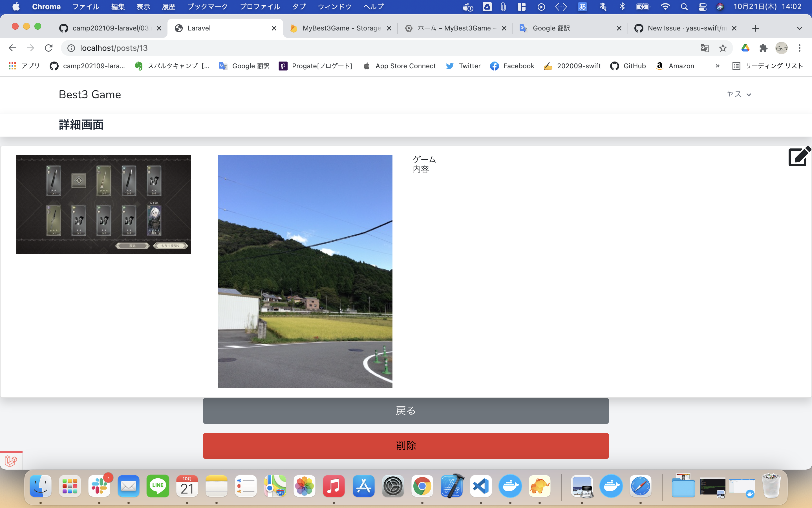Show hidden bookmarks with the » chevron
The height and width of the screenshot is (508, 812).
pyautogui.click(x=717, y=66)
